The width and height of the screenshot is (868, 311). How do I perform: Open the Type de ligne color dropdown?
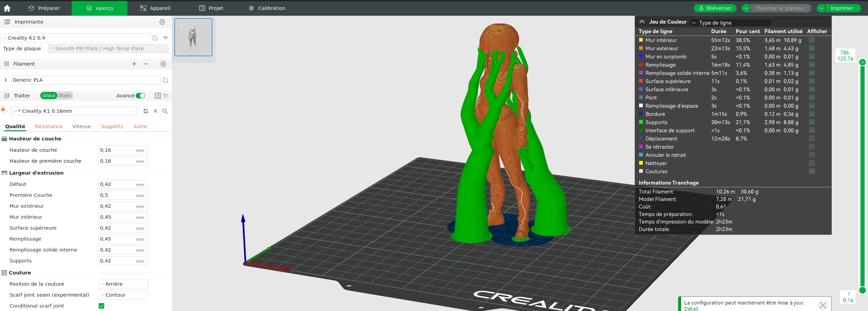coord(730,23)
